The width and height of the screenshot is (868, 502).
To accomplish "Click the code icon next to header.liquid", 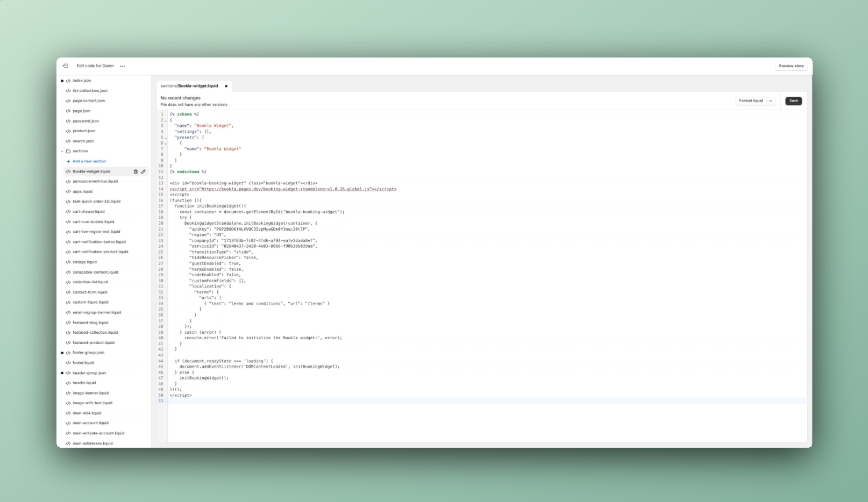I will pyautogui.click(x=68, y=383).
